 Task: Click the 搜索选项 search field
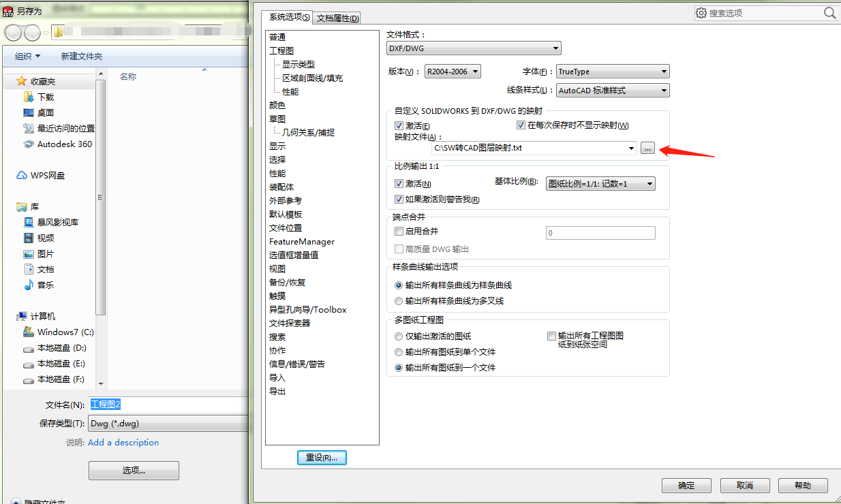tap(765, 13)
